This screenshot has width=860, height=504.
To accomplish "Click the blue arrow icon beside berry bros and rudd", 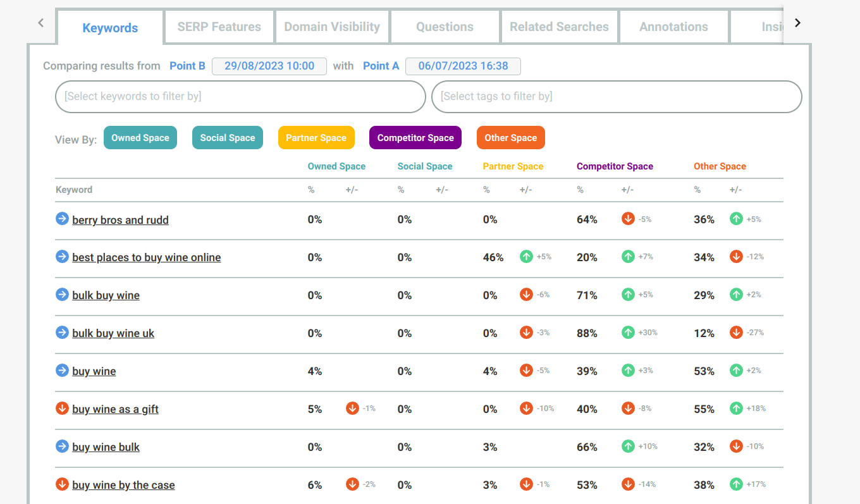I will (62, 219).
